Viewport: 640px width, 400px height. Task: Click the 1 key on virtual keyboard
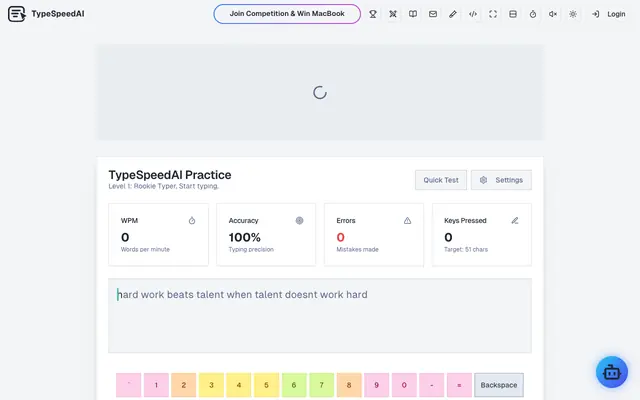tap(156, 385)
